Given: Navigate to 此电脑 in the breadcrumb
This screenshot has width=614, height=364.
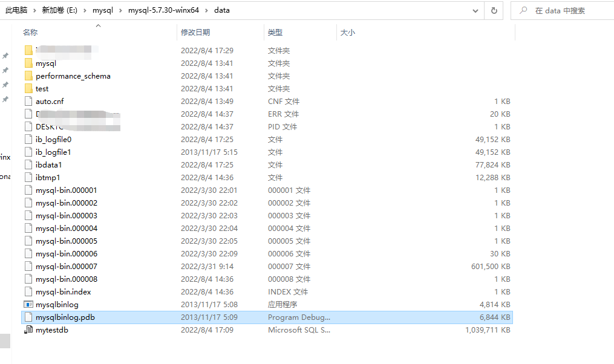Looking at the screenshot, I should click(17, 10).
